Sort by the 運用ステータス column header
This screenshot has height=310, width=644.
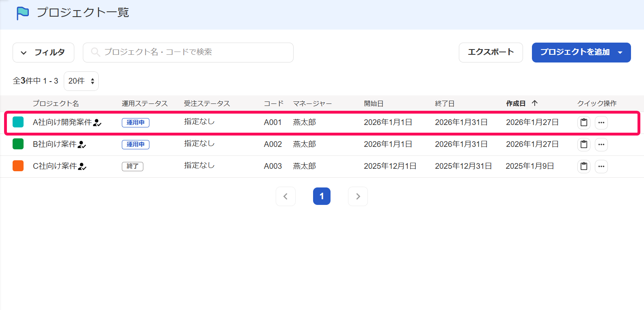[145, 103]
